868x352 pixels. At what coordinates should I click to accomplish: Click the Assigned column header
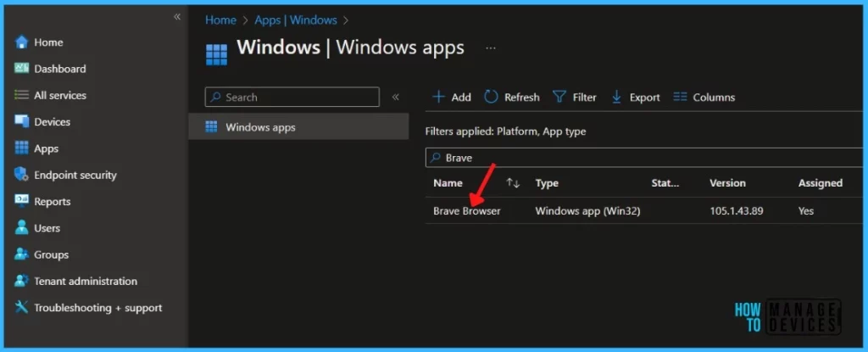pyautogui.click(x=820, y=183)
